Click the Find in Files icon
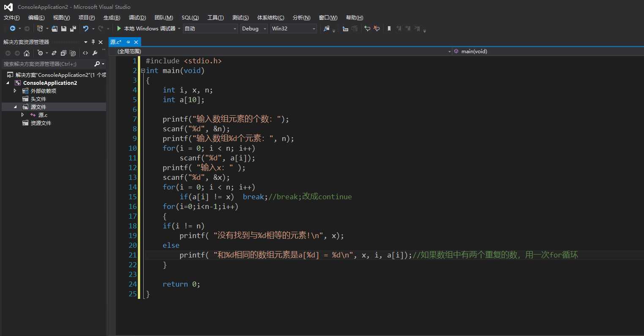The image size is (644, 336). [327, 29]
